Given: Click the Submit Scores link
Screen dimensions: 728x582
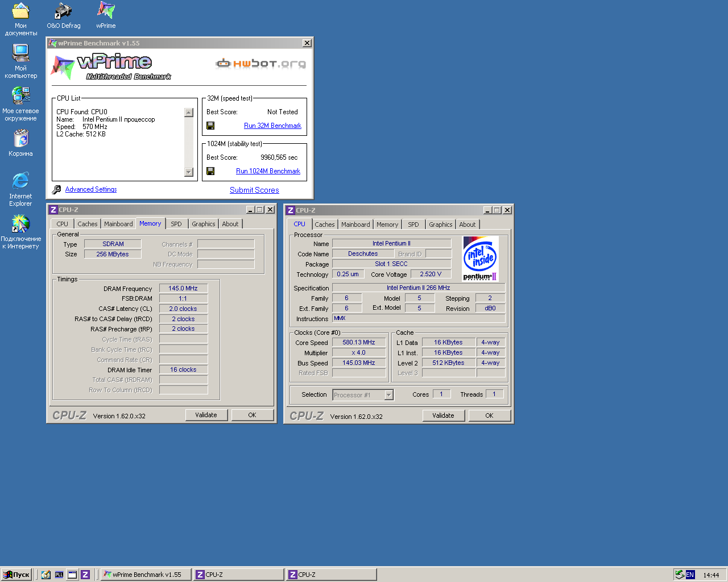Looking at the screenshot, I should [x=254, y=190].
